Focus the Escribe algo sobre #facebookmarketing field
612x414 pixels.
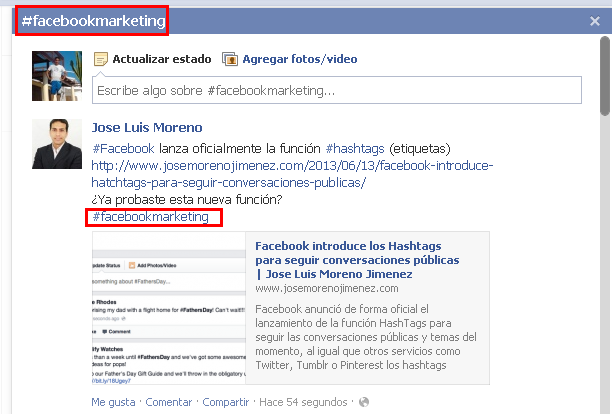pyautogui.click(x=337, y=91)
